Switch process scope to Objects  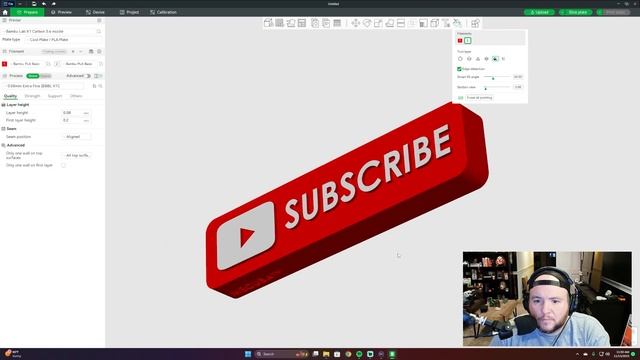45,76
